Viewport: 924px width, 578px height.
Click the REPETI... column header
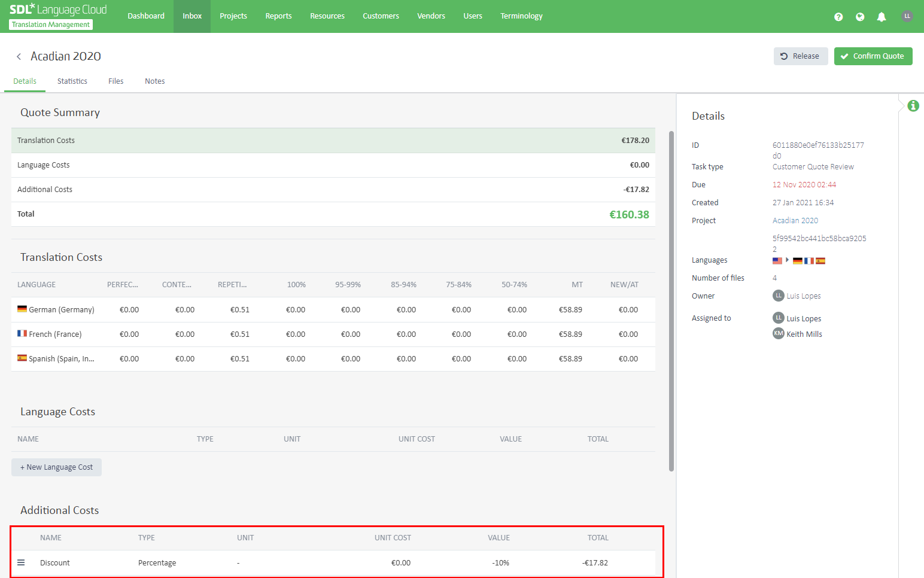pyautogui.click(x=232, y=285)
